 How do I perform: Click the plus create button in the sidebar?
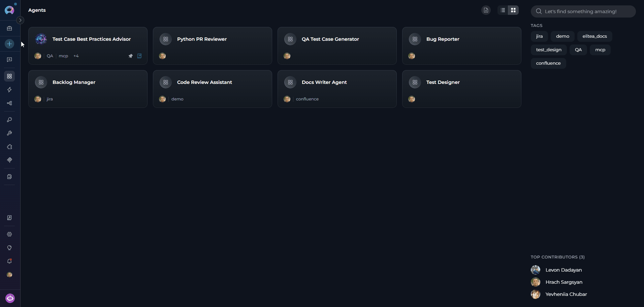(9, 44)
